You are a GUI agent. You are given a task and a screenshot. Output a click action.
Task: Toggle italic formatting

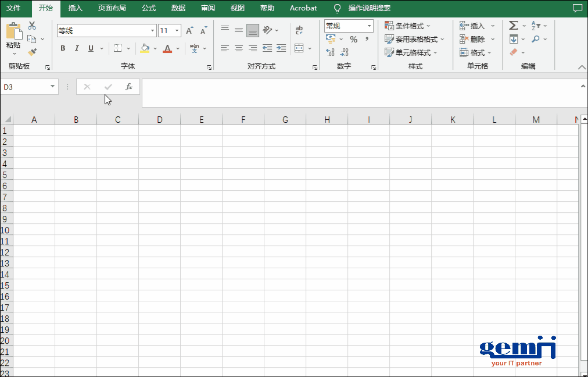[x=77, y=48]
